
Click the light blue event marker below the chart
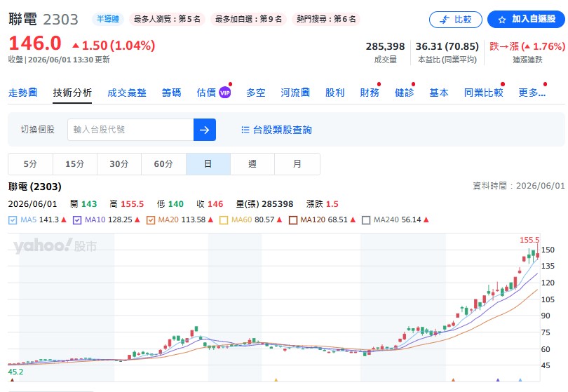(x=520, y=380)
